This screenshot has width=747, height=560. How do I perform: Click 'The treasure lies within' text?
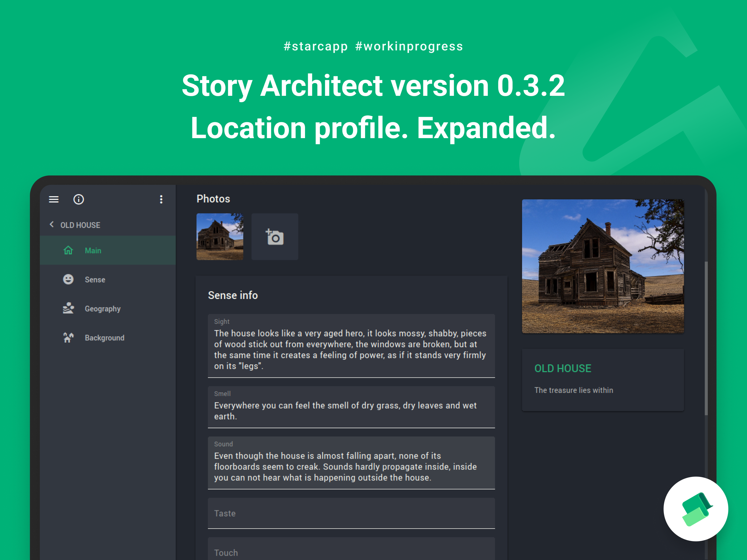[x=573, y=390]
